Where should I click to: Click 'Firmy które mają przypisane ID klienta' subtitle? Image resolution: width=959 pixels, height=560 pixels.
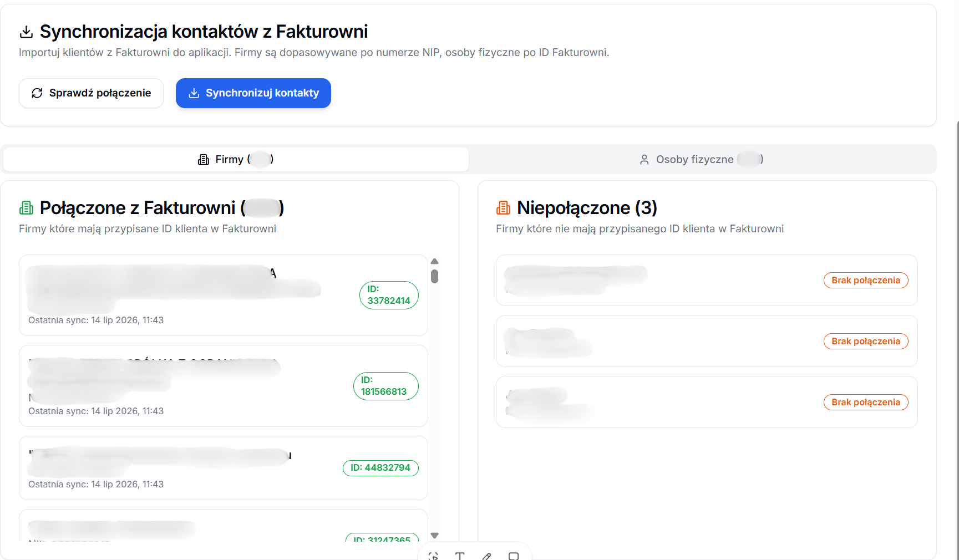(148, 229)
